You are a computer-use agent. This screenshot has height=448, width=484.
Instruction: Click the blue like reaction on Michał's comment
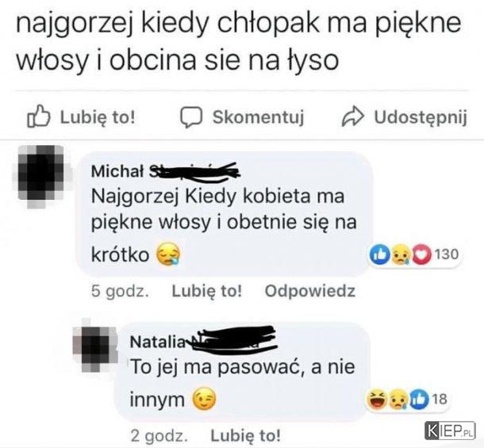(380, 255)
